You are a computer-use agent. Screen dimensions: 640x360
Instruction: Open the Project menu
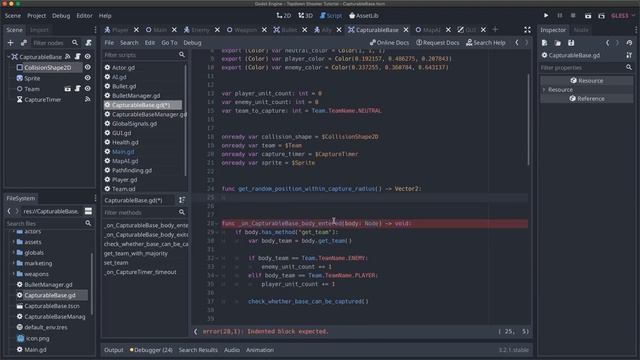point(36,16)
